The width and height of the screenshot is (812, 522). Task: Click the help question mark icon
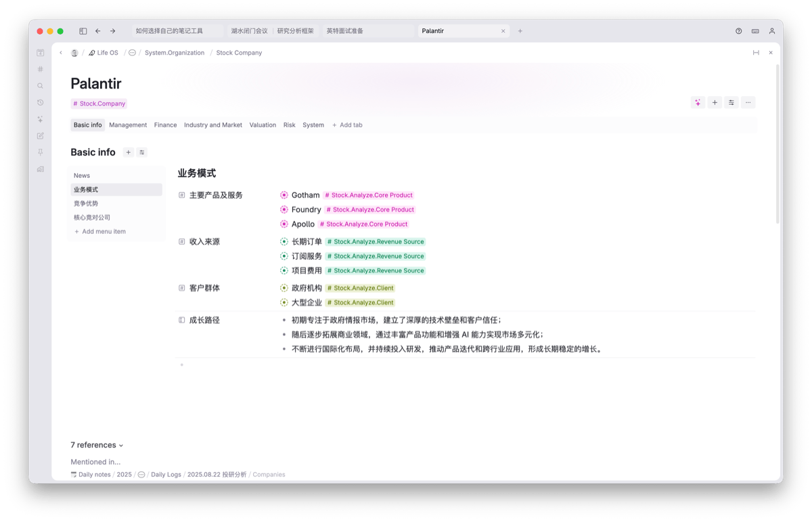tap(738, 31)
